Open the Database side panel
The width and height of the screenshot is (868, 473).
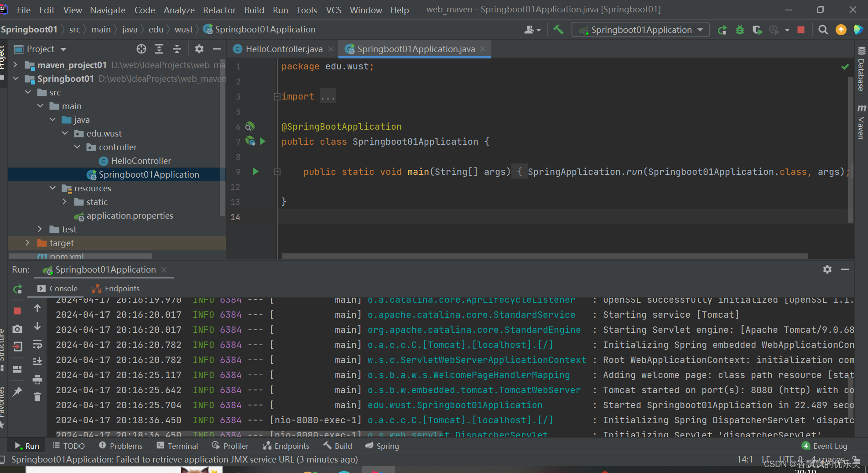pos(861,69)
